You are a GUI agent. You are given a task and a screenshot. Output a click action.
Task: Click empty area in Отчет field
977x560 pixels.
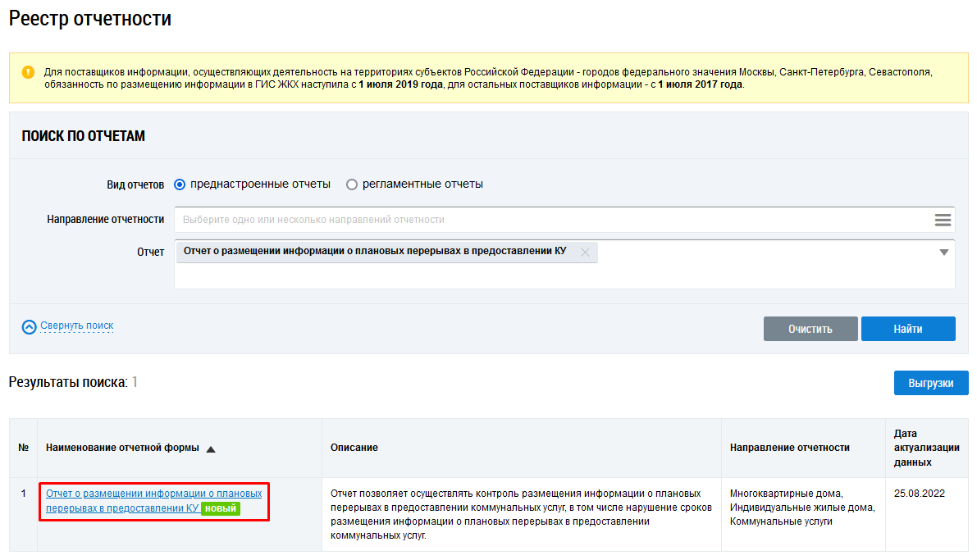tap(558, 277)
